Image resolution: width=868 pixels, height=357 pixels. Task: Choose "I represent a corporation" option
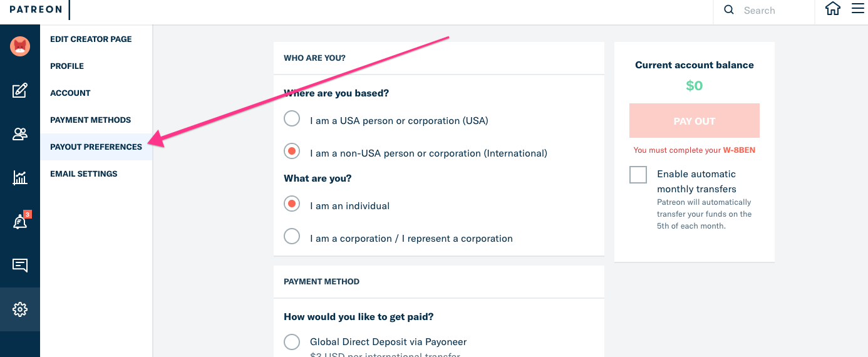click(292, 236)
